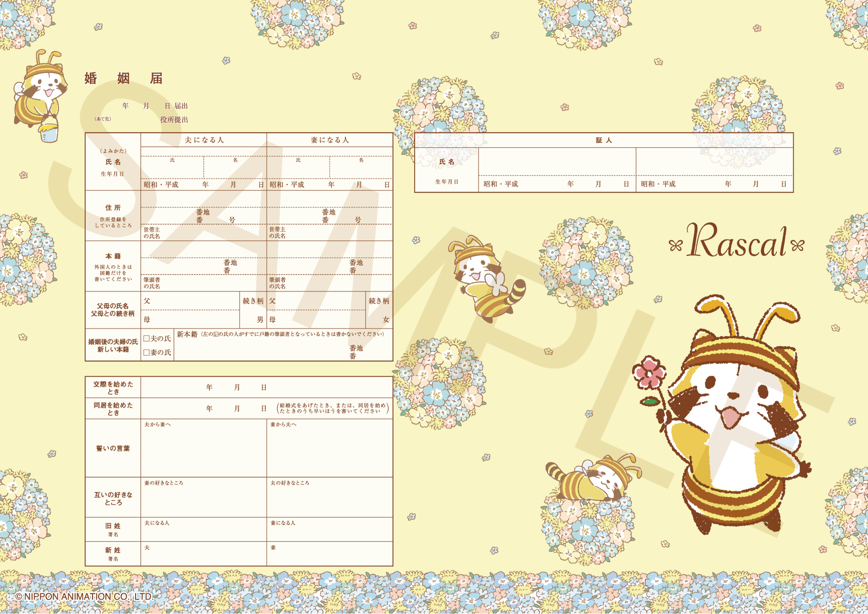Click the 新姓 signature field labeled 妻

coord(330,554)
